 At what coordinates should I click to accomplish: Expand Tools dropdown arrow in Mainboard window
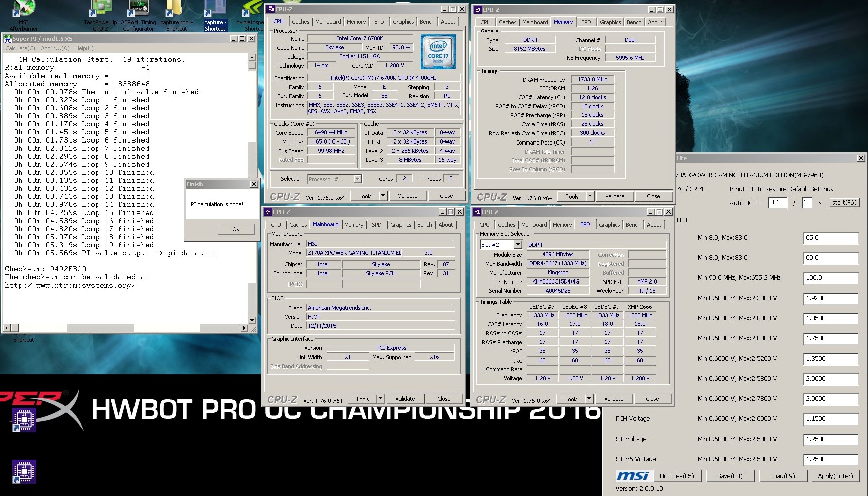380,399
